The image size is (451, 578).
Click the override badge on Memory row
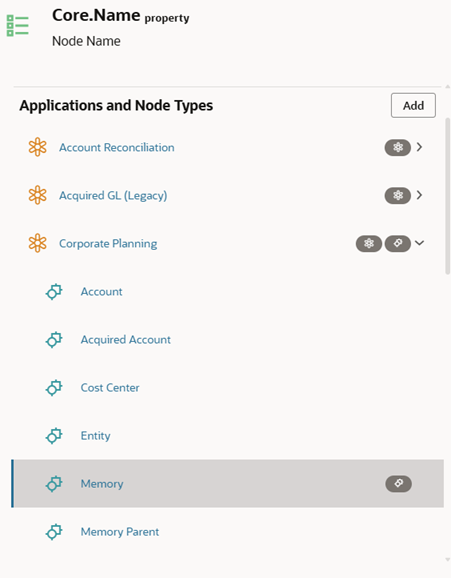pyautogui.click(x=398, y=484)
